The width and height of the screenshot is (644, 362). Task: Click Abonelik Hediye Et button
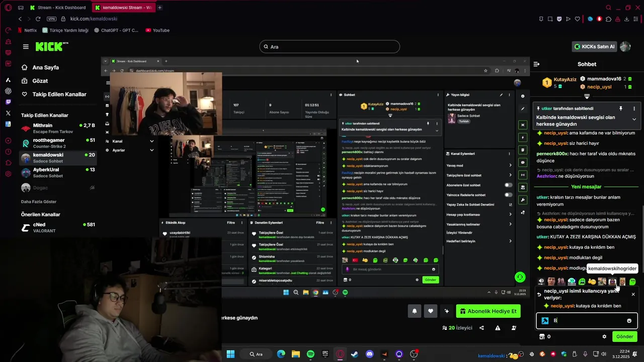(x=488, y=311)
